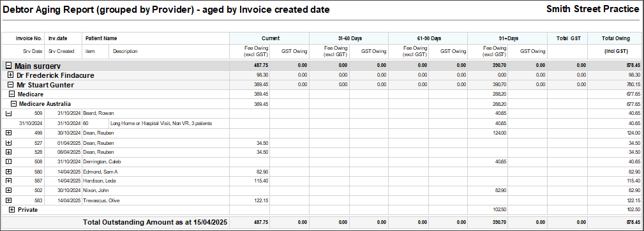Viewport: 644px width, 231px height.
Task: Click Hardison current fee owing 115.40
Action: click(x=262, y=181)
